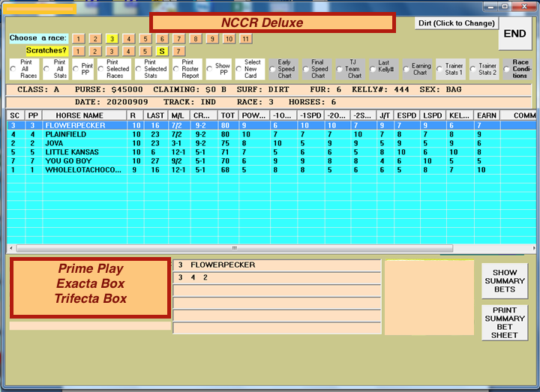Sort by J/T column header
540x392 pixels.
click(x=385, y=115)
